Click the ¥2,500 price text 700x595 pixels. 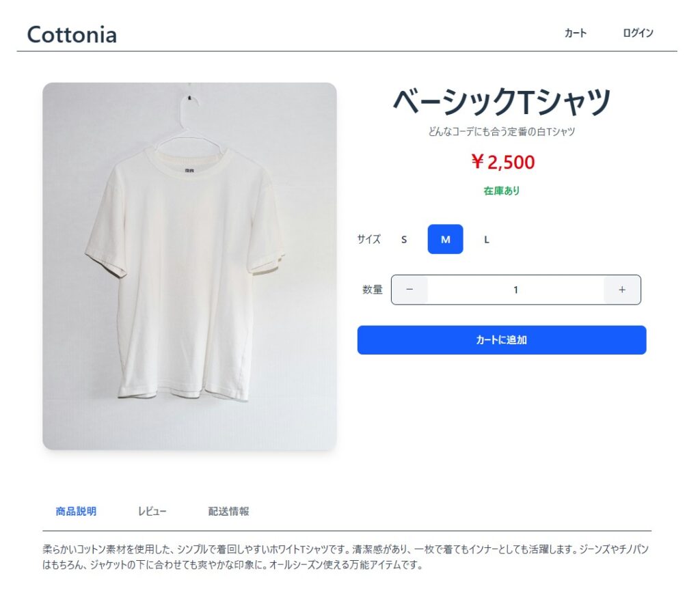(x=502, y=162)
